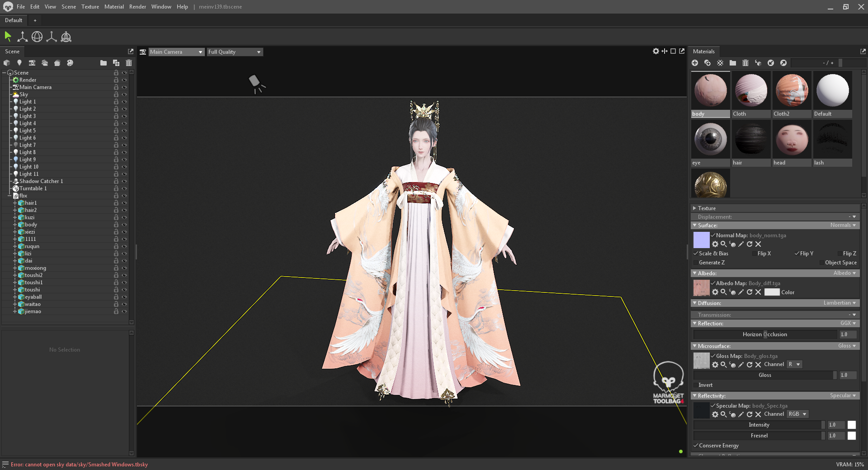Viewport: 868px width, 470px height.
Task: Add a new material with the plus icon
Action: pos(695,63)
